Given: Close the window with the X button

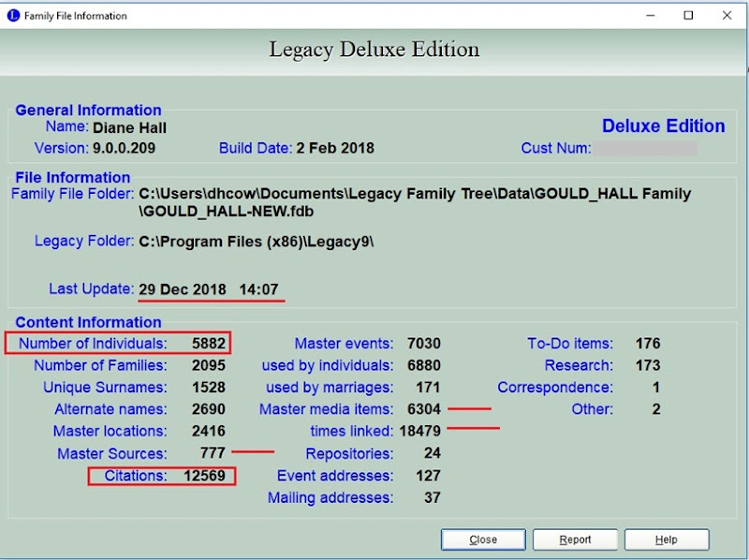Looking at the screenshot, I should pos(727,15).
